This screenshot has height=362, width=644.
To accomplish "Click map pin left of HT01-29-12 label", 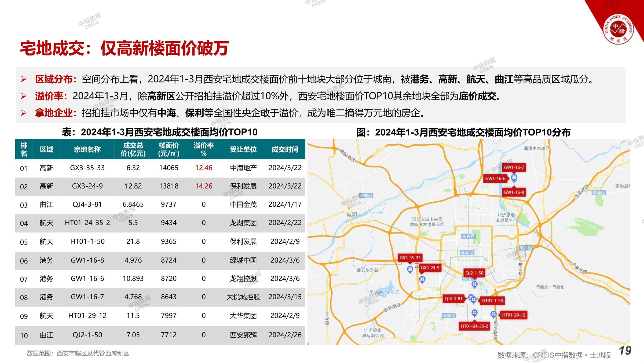I will click(x=493, y=314).
